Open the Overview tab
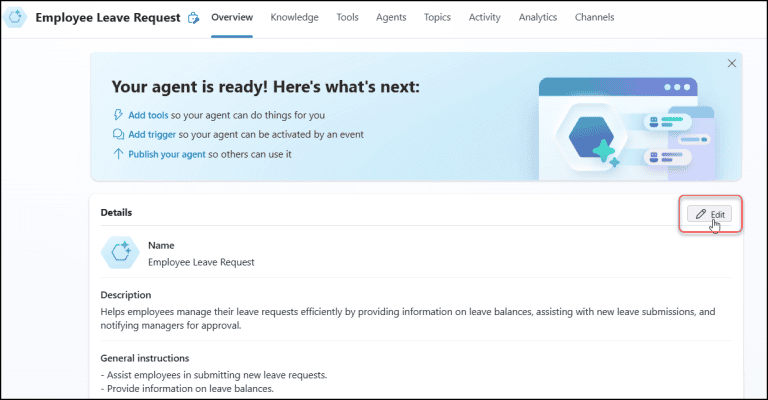The width and height of the screenshot is (768, 400). tap(232, 17)
